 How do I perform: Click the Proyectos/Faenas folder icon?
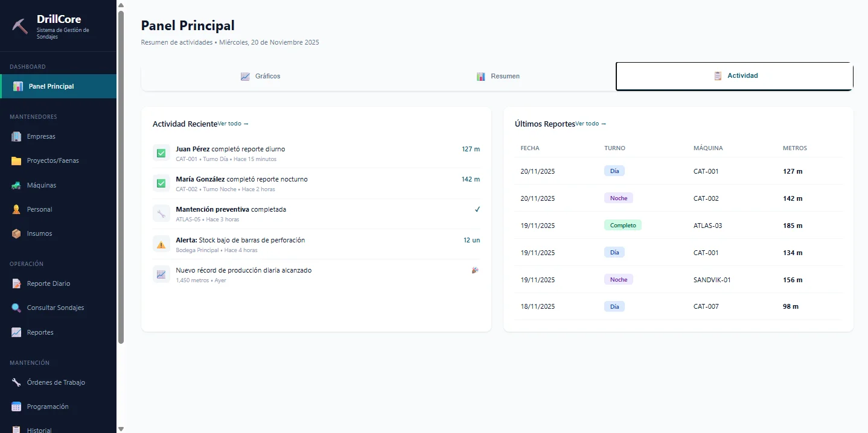coord(16,161)
